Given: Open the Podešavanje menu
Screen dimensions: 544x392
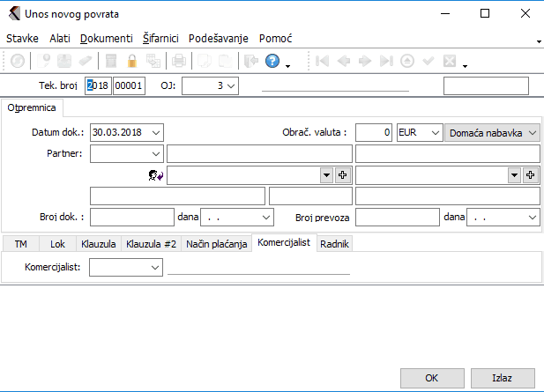Looking at the screenshot, I should [218, 39].
